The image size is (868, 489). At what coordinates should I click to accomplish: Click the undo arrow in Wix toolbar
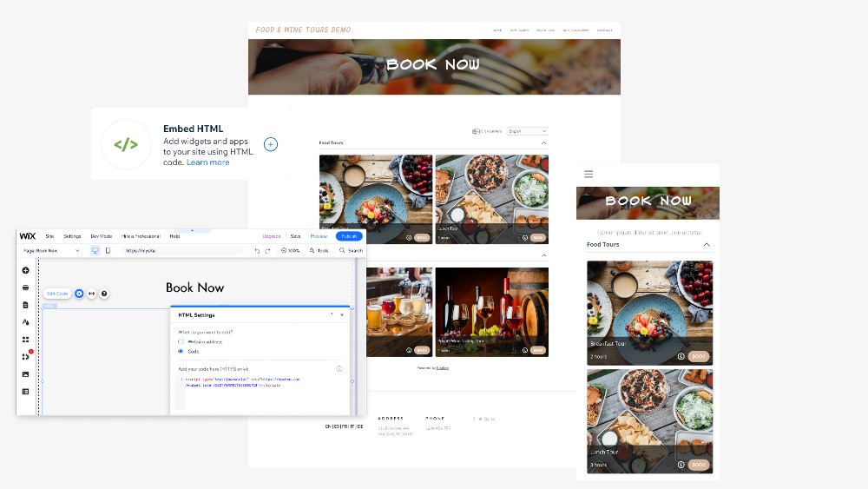coord(257,250)
